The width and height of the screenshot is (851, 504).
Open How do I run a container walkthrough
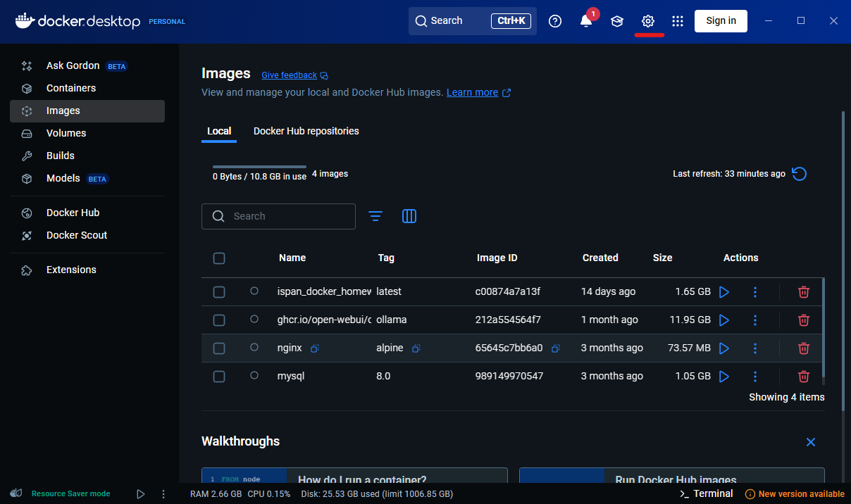click(x=354, y=476)
